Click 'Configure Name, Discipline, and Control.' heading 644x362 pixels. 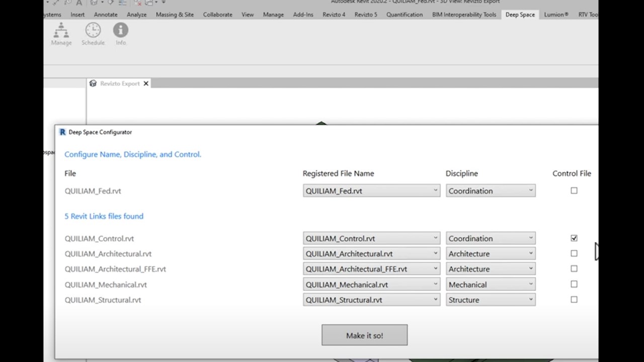pyautogui.click(x=133, y=154)
